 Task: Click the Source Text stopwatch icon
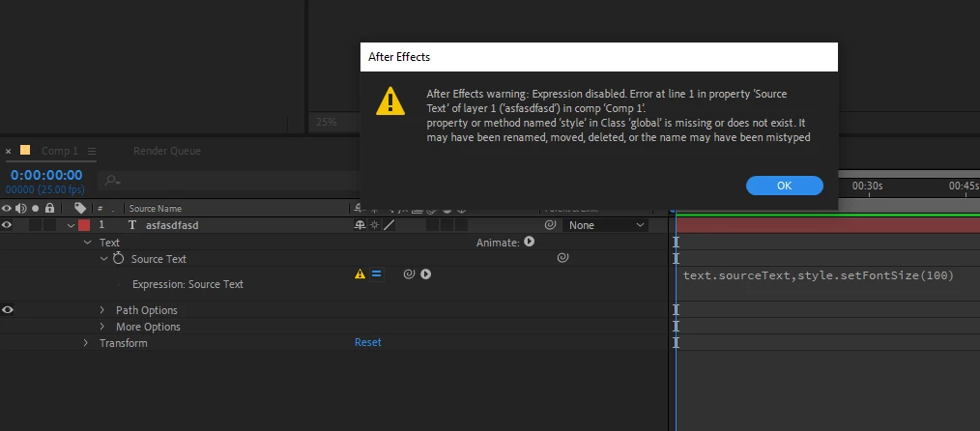coord(119,258)
